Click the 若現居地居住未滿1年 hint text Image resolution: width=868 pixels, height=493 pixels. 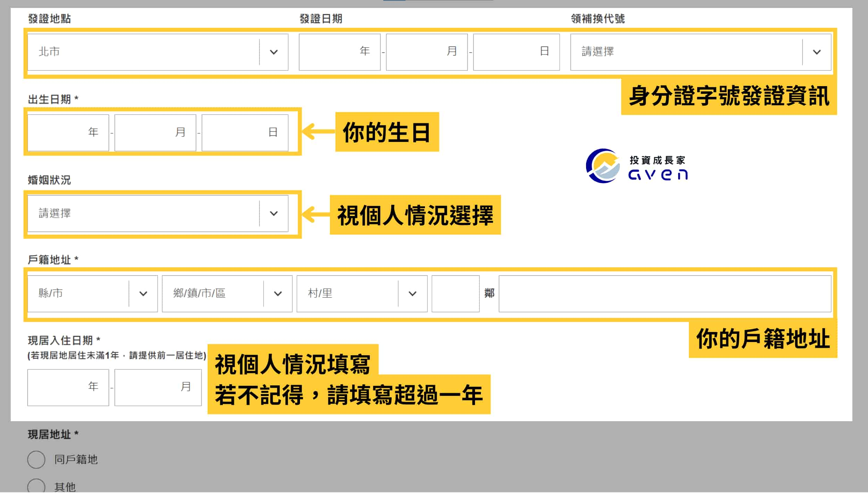[x=117, y=356]
